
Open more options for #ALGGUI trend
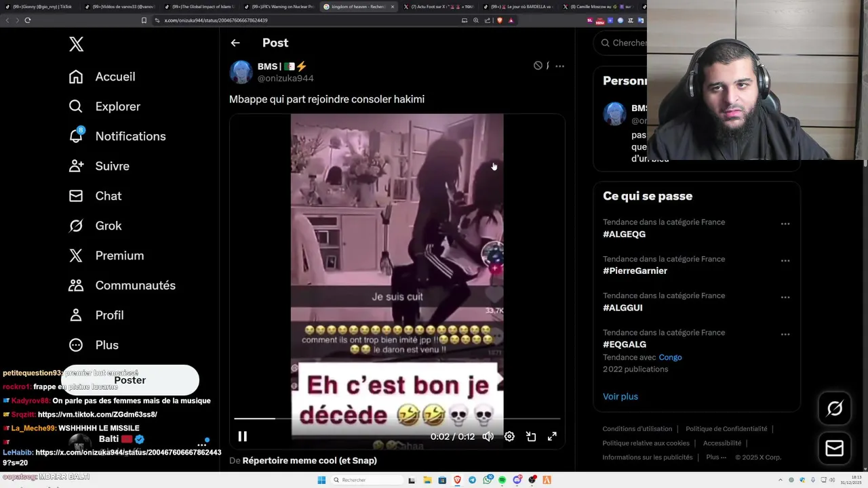785,297
